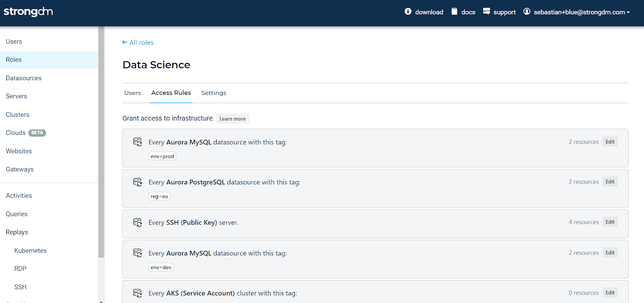Open Gateways in the sidebar
The width and height of the screenshot is (644, 303).
[49, 170]
